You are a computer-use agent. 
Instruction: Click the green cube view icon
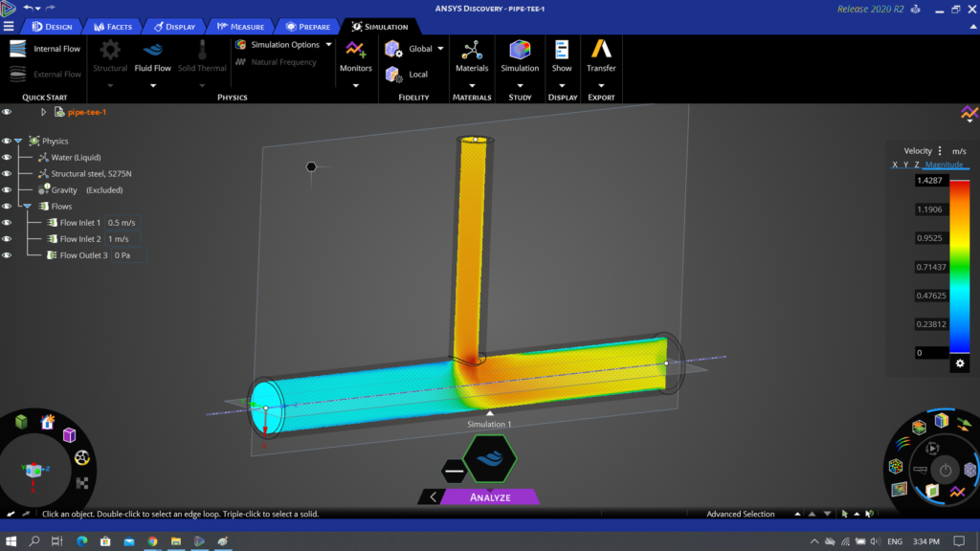point(21,422)
